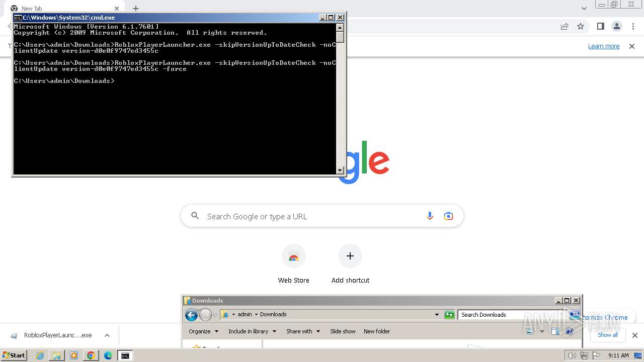Open the volume control in system tray

572,355
